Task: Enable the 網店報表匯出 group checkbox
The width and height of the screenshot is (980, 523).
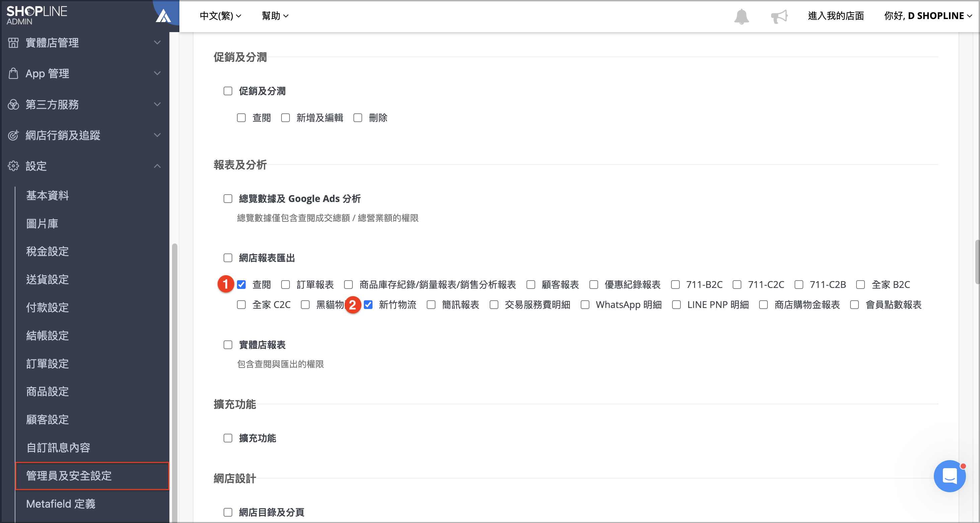Action: 228,258
